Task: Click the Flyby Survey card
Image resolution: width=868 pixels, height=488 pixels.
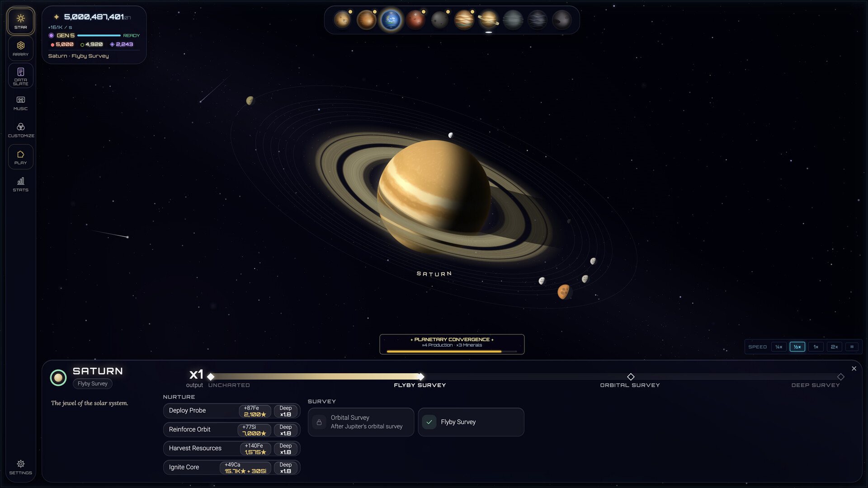Action: tap(471, 422)
